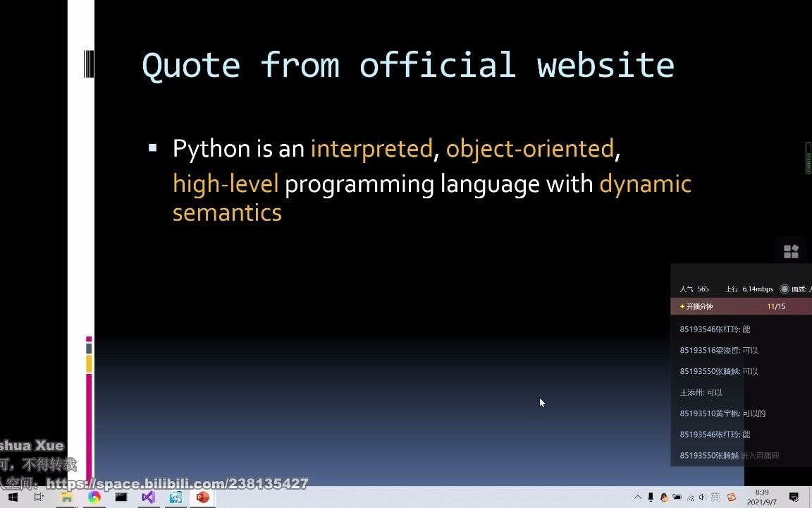The height and width of the screenshot is (508, 812).
Task: Click the 上行 6.14mbps upload stat
Action: (749, 289)
